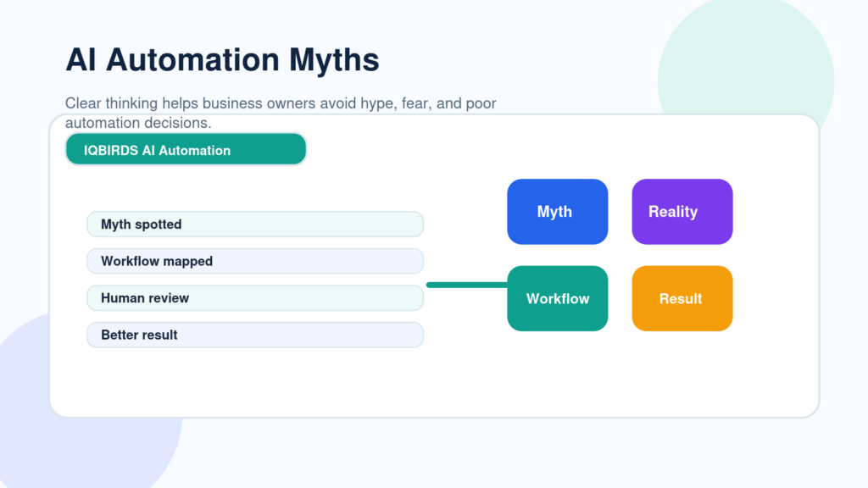The height and width of the screenshot is (488, 868).
Task: Select the purple Reality tile
Action: coord(682,211)
